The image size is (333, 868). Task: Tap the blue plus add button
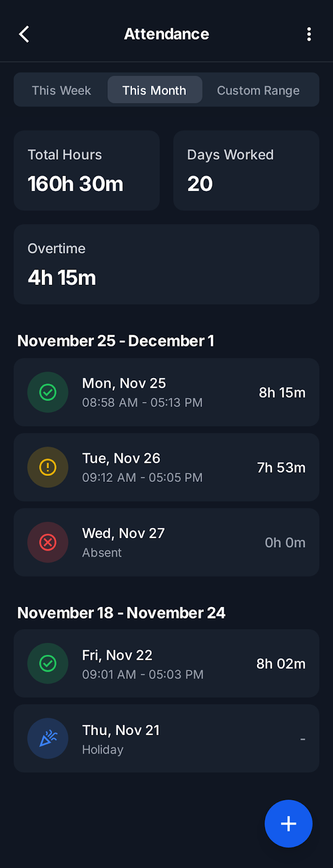click(288, 823)
